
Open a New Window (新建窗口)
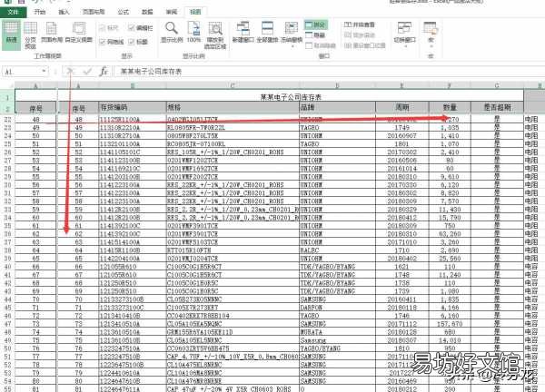tap(243, 32)
